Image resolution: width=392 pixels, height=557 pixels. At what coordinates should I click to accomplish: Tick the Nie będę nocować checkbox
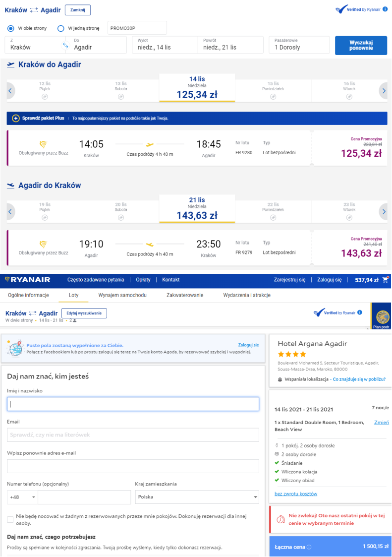[10, 520]
